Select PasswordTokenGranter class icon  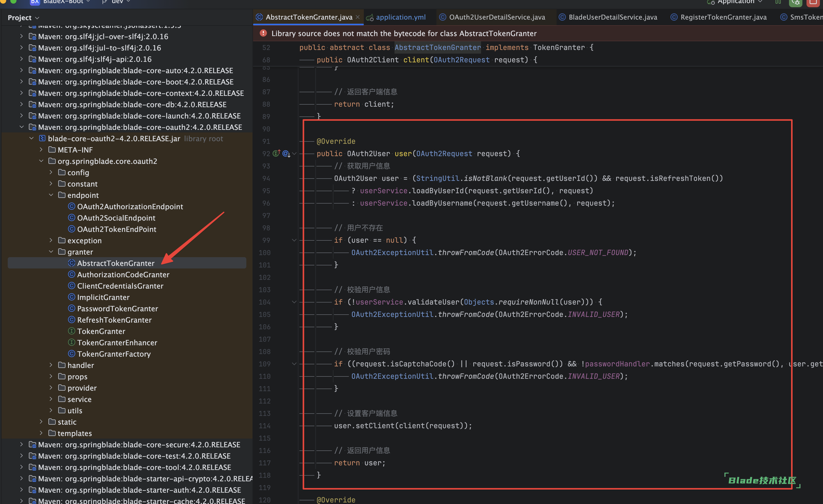[71, 308]
